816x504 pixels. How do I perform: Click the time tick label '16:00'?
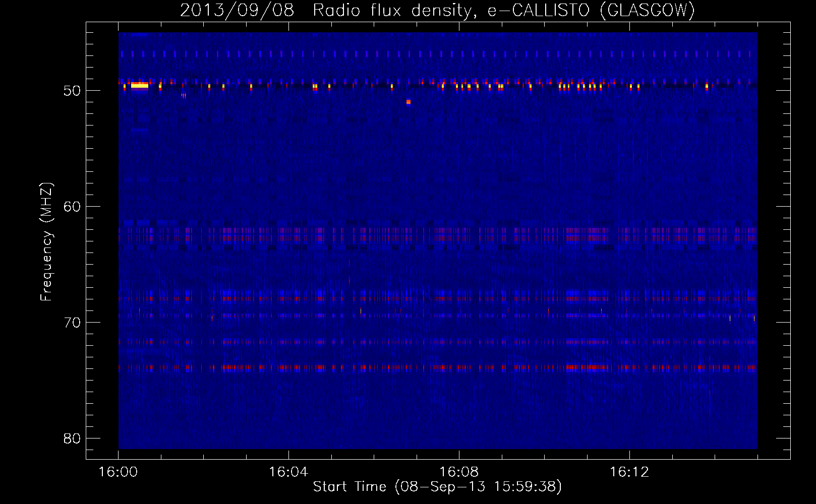[118, 472]
